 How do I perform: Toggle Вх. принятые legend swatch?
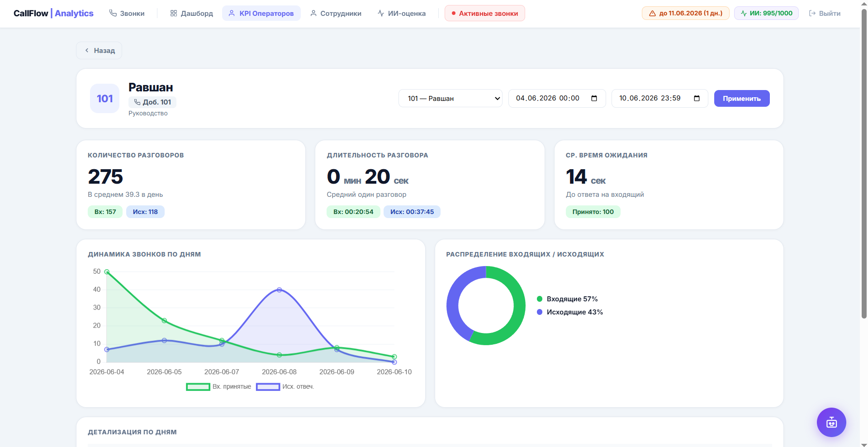pyautogui.click(x=198, y=387)
